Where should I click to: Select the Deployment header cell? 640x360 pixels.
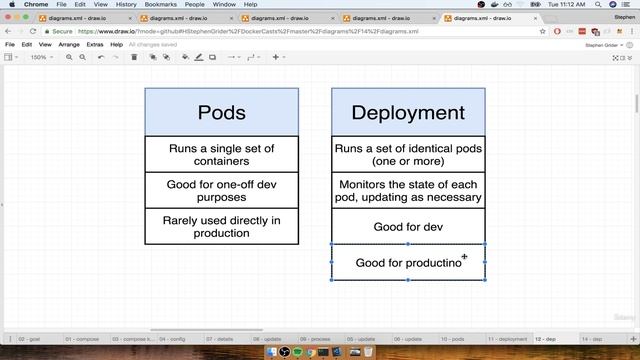tap(408, 112)
